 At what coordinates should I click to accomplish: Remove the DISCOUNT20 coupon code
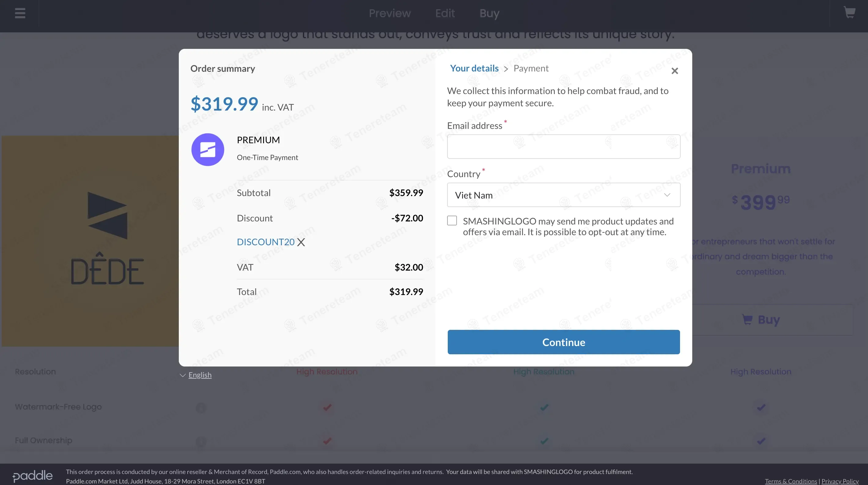(x=301, y=242)
